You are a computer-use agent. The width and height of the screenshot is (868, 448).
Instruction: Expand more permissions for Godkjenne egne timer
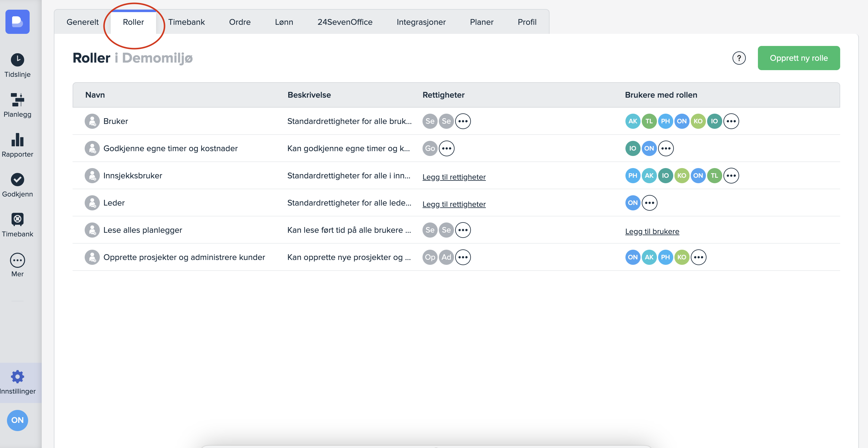(x=446, y=148)
